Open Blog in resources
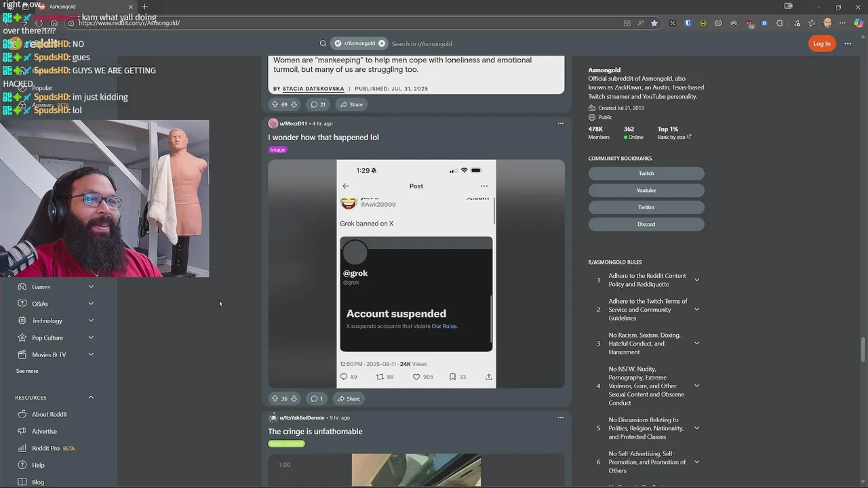 pyautogui.click(x=38, y=482)
